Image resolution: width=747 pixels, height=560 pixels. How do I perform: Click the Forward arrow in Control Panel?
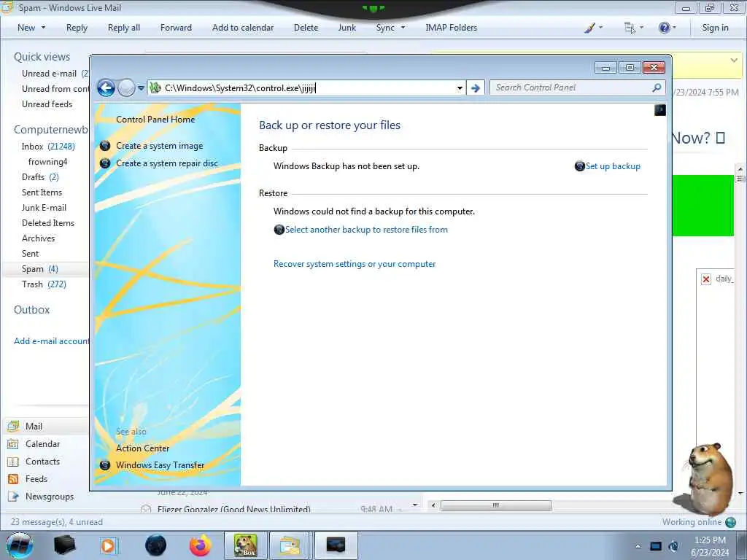tap(126, 87)
